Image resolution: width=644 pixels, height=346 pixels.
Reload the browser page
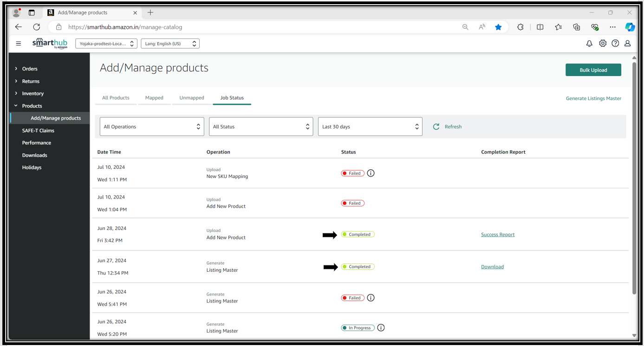37,27
